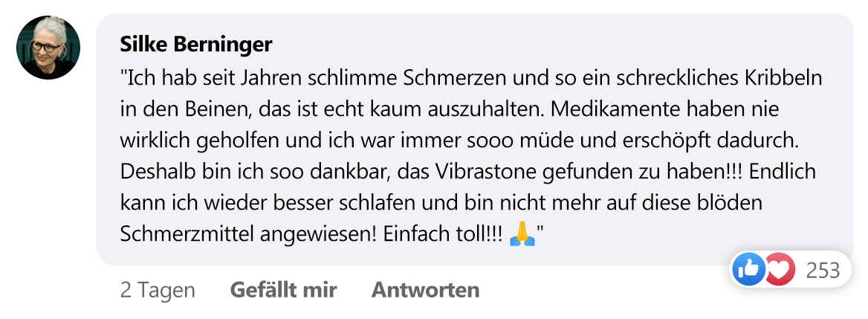Image resolution: width=868 pixels, height=319 pixels.
Task: Click the word "Endlich" in the comment
Action: [788, 172]
